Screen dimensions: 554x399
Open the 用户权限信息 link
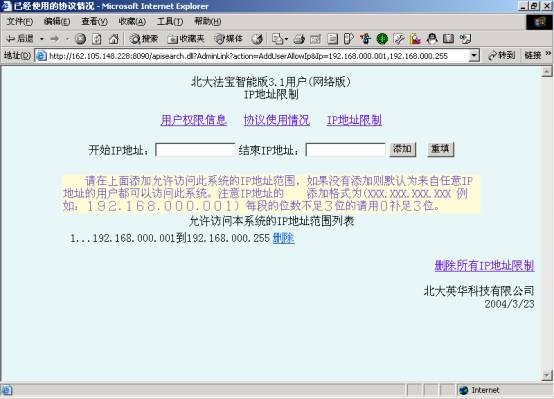(x=194, y=120)
